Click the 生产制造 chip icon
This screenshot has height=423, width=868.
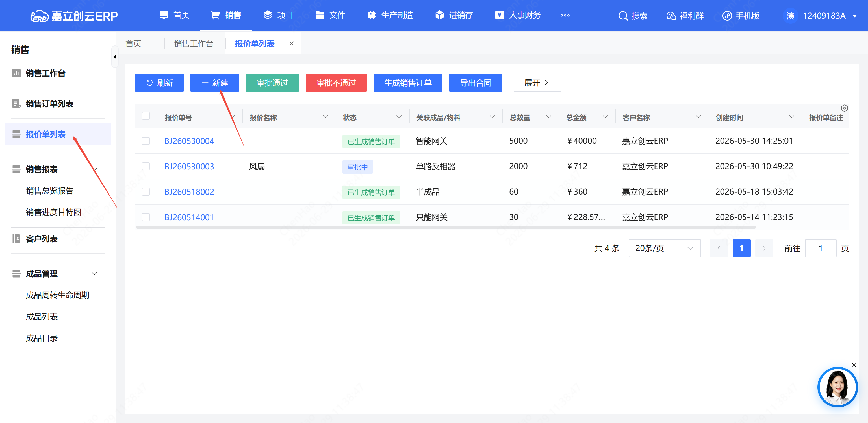(372, 15)
